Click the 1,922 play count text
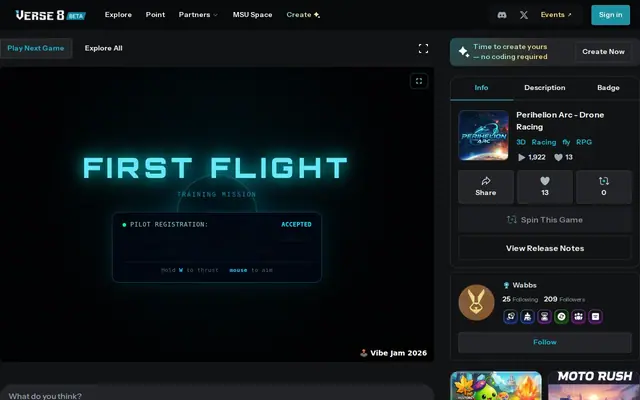 (536, 157)
